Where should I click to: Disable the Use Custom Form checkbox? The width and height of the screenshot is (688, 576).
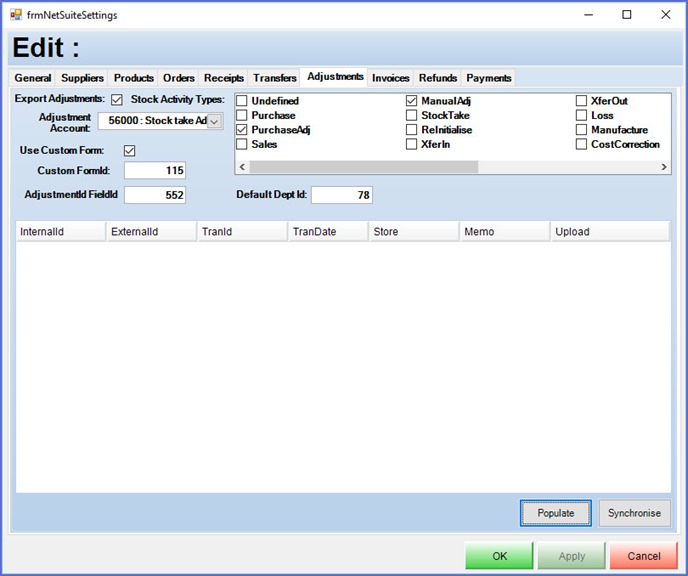tap(129, 150)
